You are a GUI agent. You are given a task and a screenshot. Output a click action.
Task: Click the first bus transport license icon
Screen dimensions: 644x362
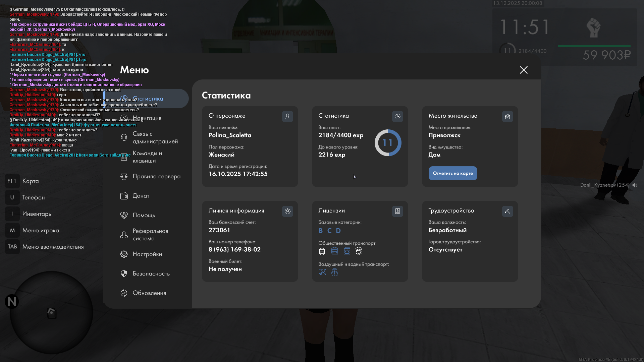click(322, 251)
